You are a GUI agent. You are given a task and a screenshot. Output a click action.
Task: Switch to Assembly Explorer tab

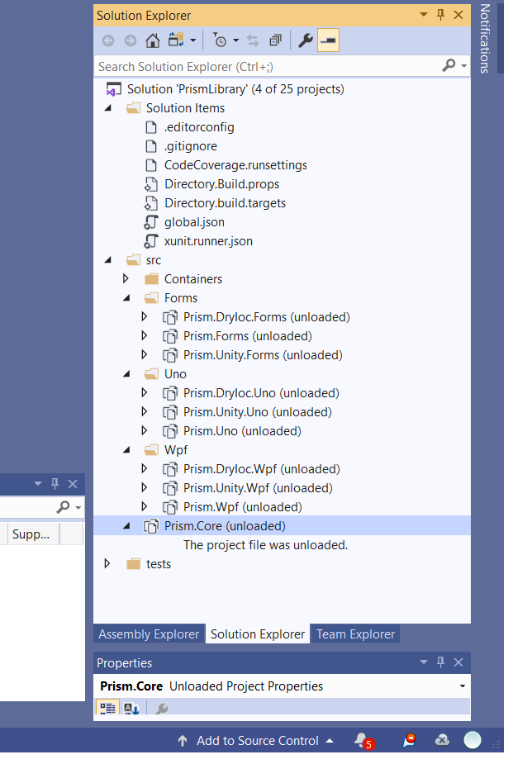149,634
